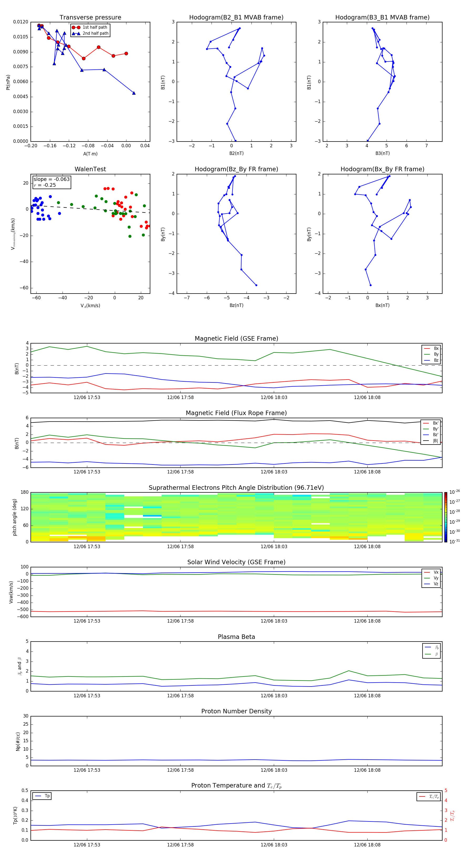Click the Vz entry in the velocity legend
Screen dimensions: 473x868
click(431, 584)
